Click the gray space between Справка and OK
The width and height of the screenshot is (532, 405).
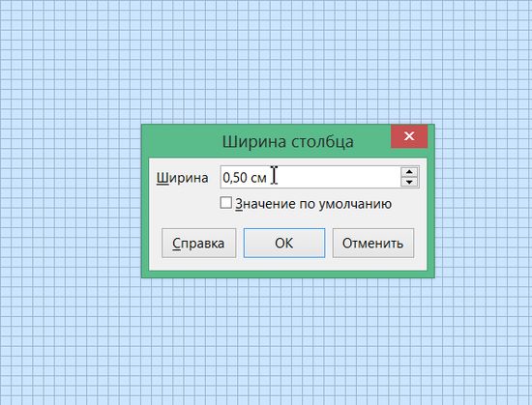click(x=240, y=243)
